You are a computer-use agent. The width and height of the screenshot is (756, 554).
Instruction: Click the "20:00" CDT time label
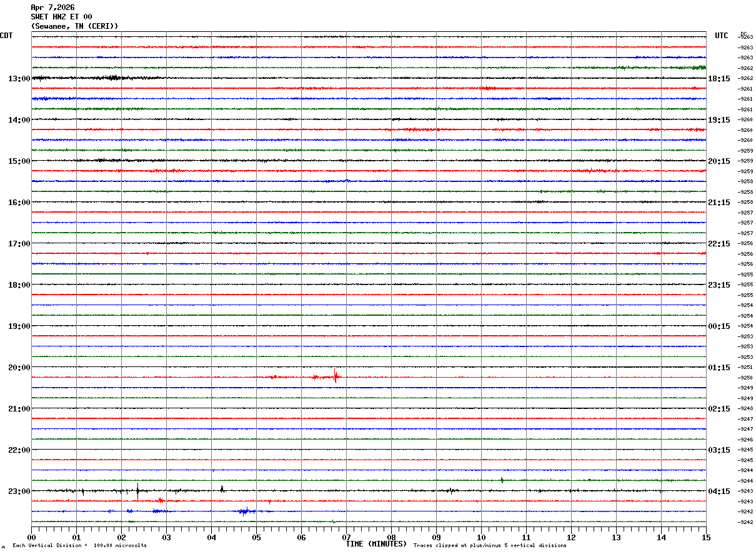(x=19, y=368)
